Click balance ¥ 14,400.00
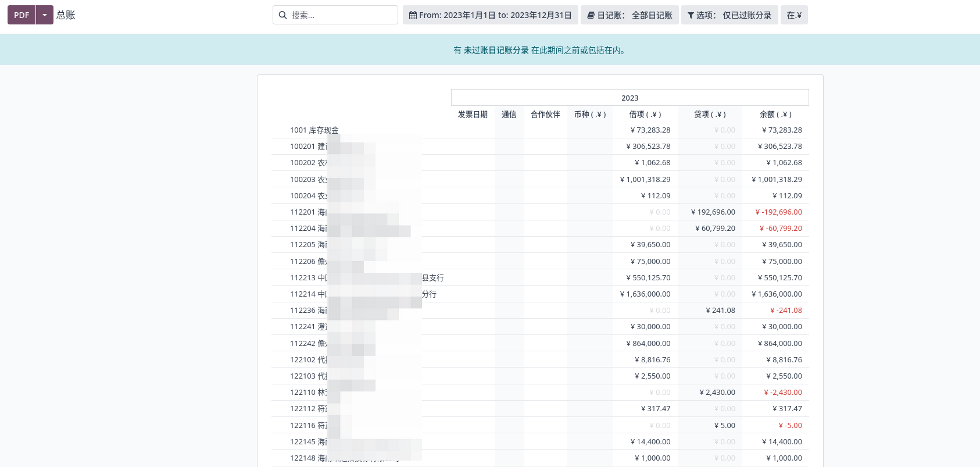 point(782,442)
